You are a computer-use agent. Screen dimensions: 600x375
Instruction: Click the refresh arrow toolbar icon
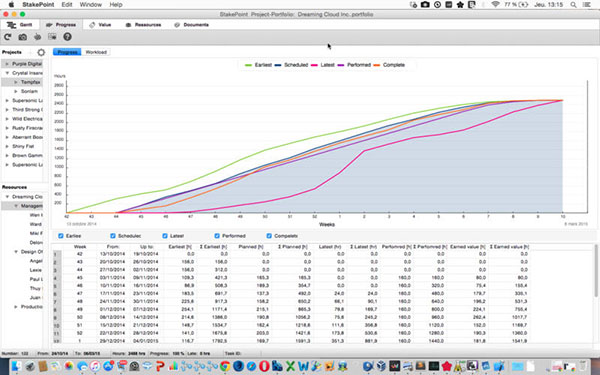[x=8, y=37]
